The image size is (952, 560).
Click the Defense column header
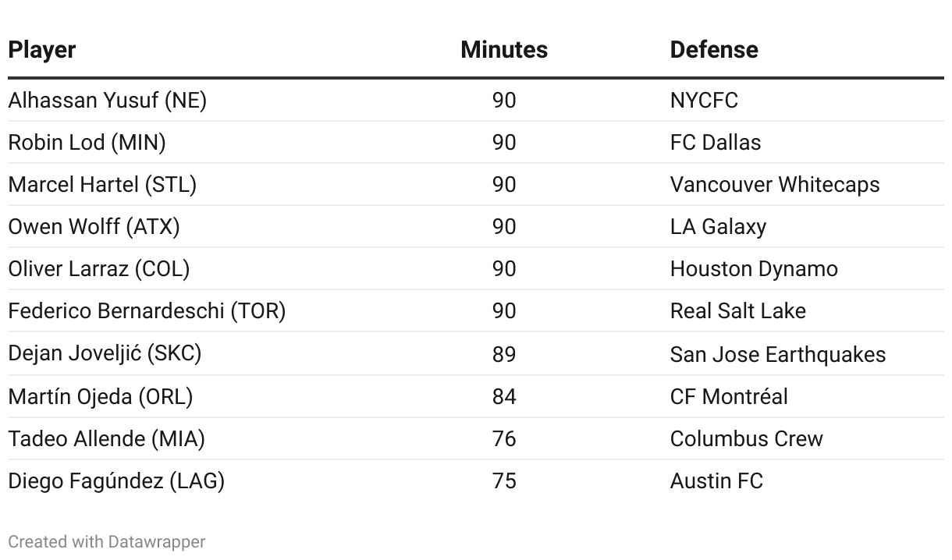713,49
